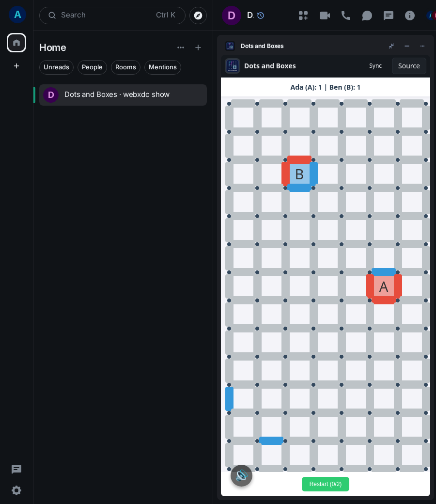Open widget options three-dot menu

422,46
